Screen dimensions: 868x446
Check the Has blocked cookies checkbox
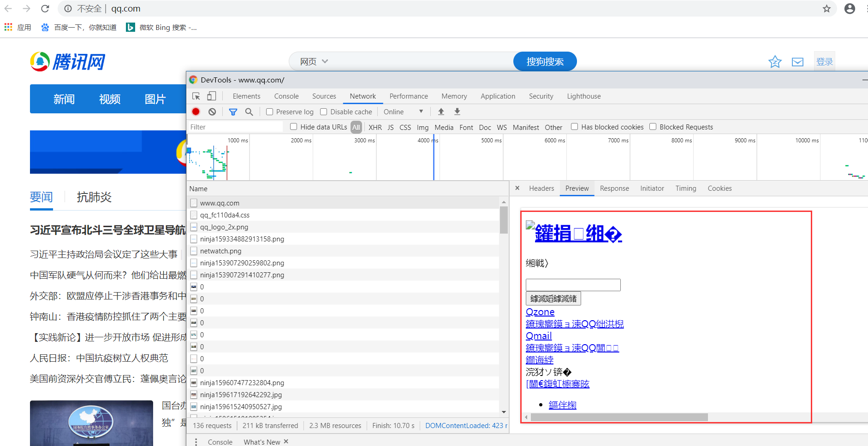pos(574,127)
